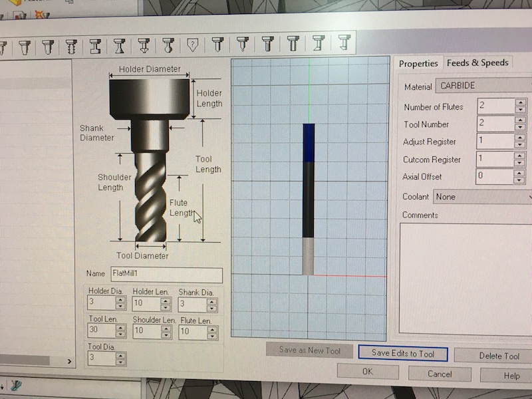Viewport: 532px width, 399px height.
Task: Click the right scroll arrow of tool list
Action: point(69,361)
